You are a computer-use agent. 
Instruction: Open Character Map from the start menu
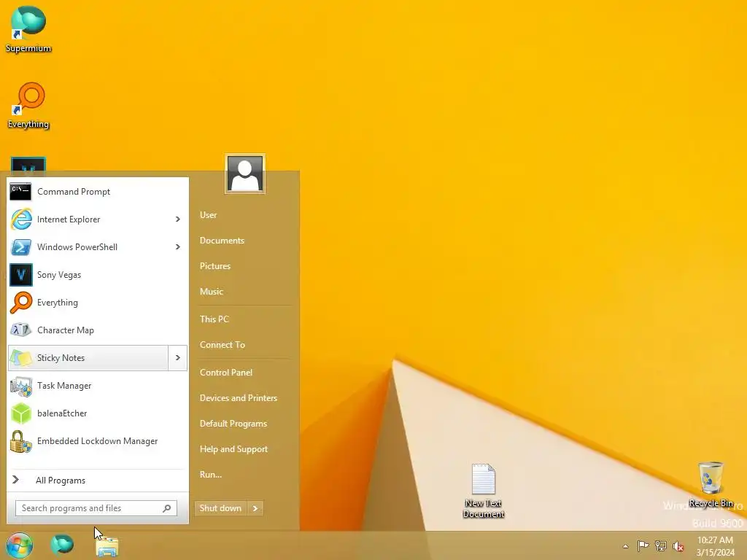(x=98, y=330)
